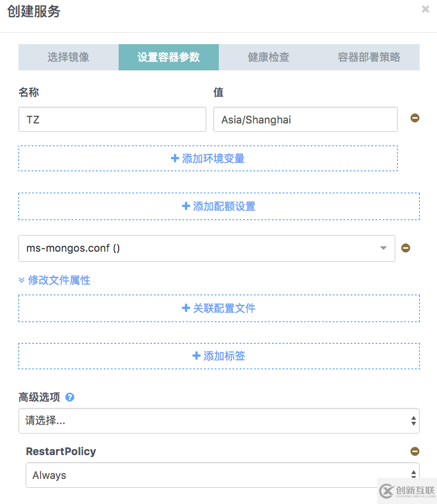Screen dimensions: 437x504
Task: Click the 添加环境变量 button
Action: [208, 159]
